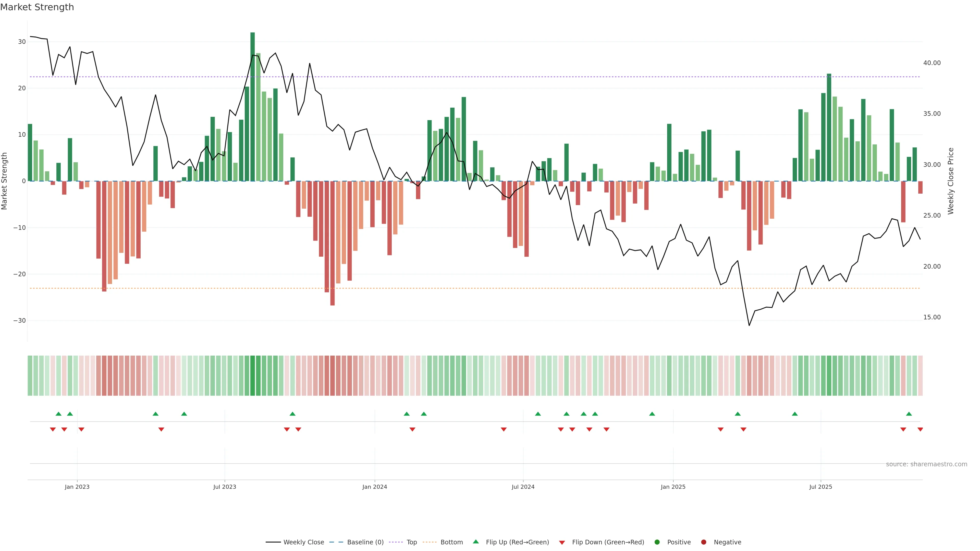Click the leftmost green flip-up triangle marker
The height and width of the screenshot is (551, 980).
(x=58, y=414)
